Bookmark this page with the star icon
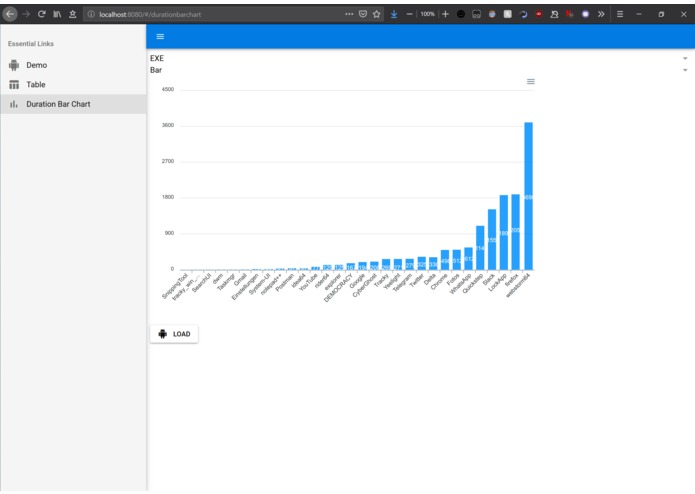This screenshot has width=695, height=494. 377,14
